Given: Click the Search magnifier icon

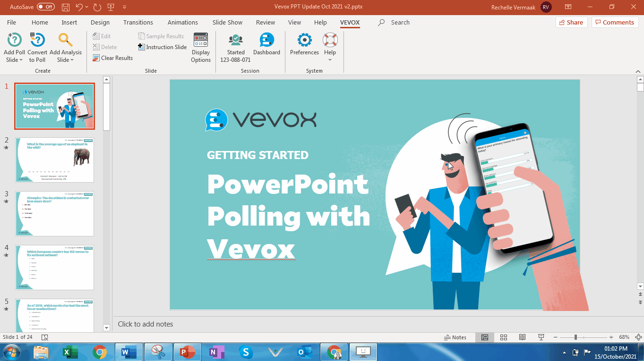Looking at the screenshot, I should [x=381, y=22].
